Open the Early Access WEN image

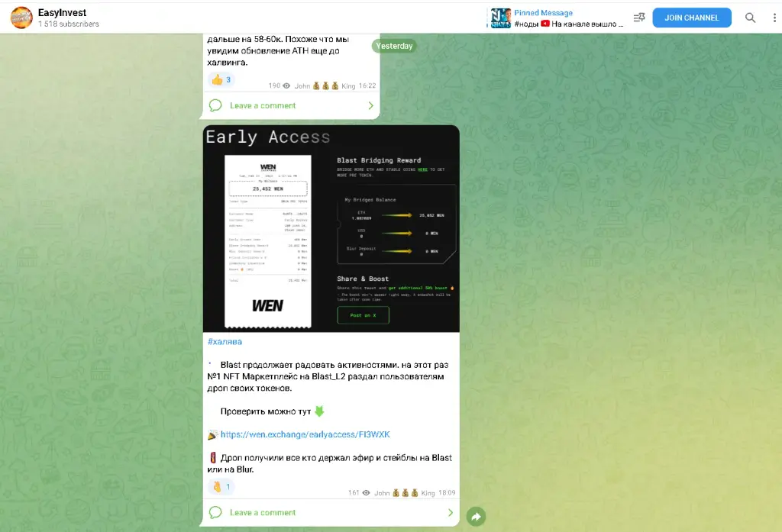331,228
